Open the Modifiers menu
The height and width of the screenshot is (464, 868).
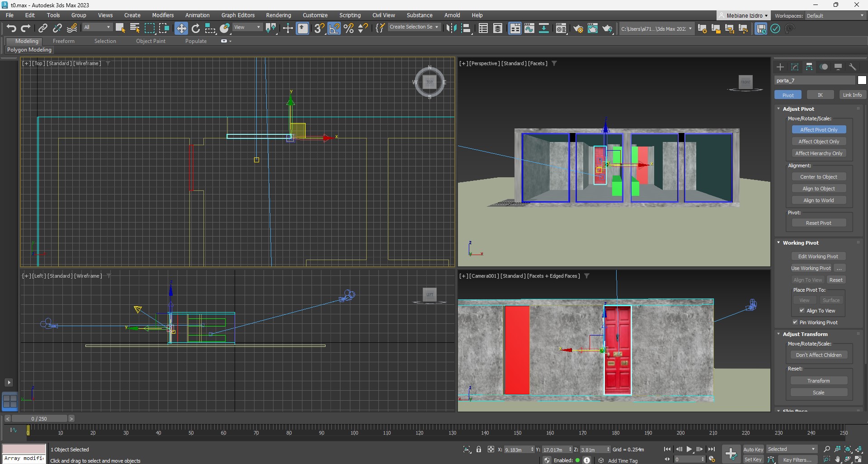tap(163, 15)
